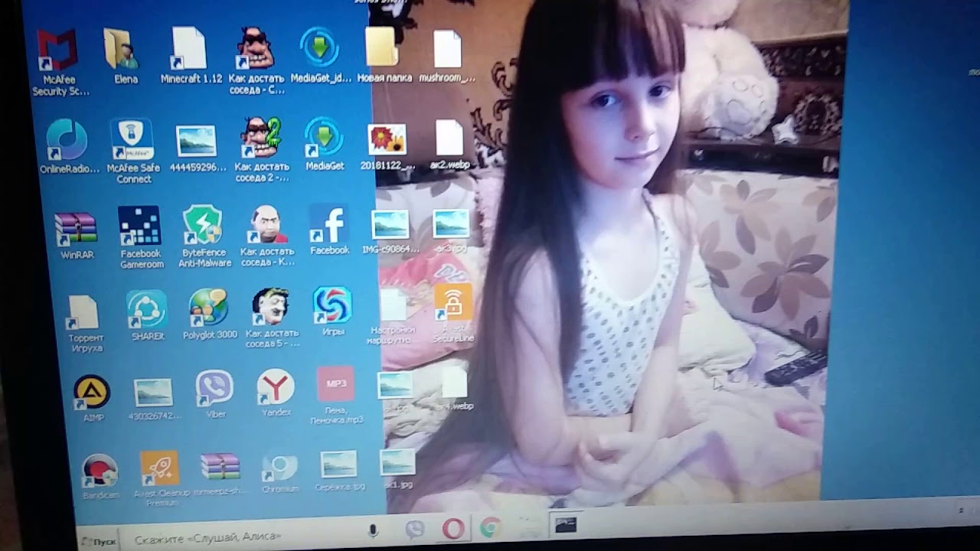Viewport: 980px width, 551px height.
Task: Launch Viber from desktop
Action: point(214,390)
